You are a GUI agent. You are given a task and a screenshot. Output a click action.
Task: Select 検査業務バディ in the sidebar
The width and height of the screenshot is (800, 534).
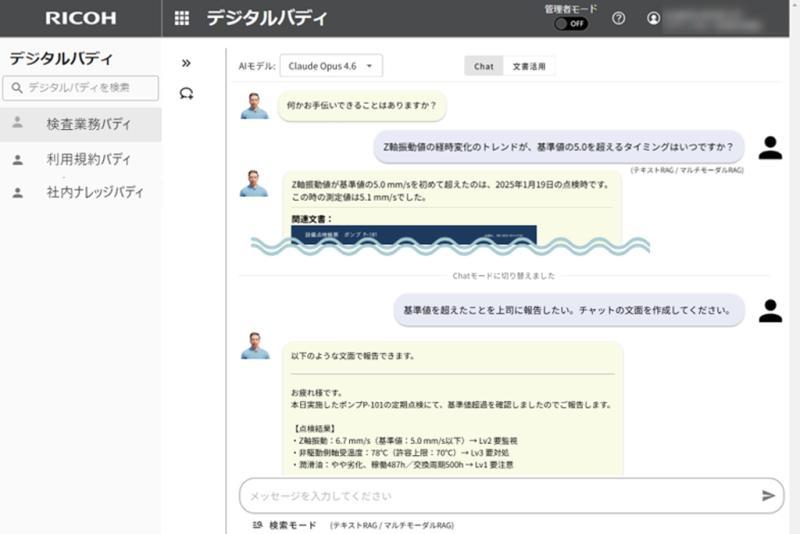pyautogui.click(x=81, y=124)
